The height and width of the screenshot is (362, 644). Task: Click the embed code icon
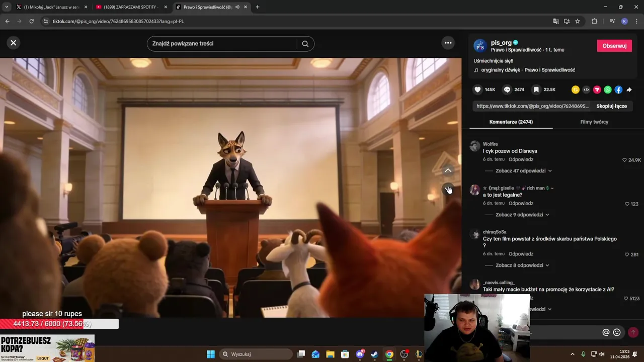tap(586, 89)
